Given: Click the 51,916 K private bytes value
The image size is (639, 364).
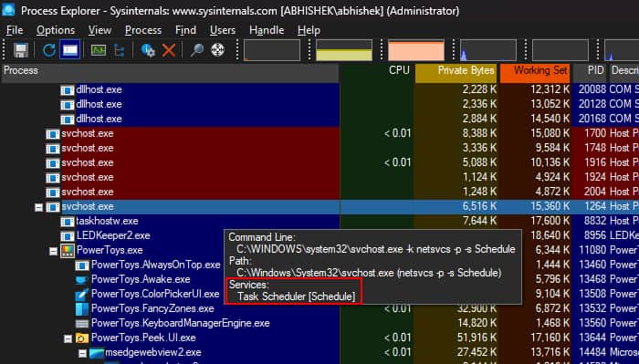Looking at the screenshot, I should (x=477, y=338).
